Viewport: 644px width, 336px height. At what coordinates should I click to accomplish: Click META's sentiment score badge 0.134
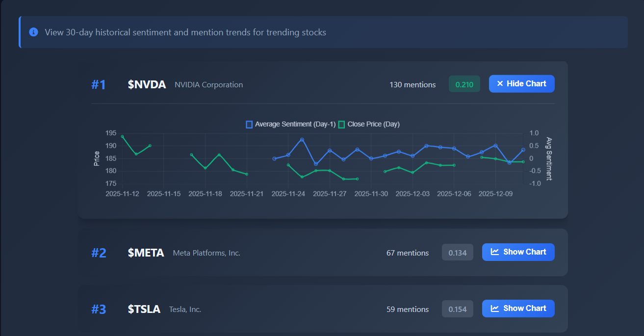(x=457, y=252)
